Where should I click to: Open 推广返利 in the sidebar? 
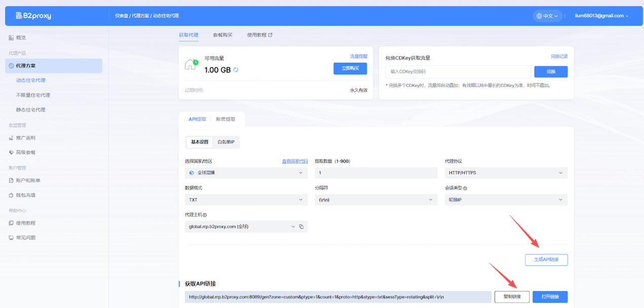pyautogui.click(x=25, y=138)
